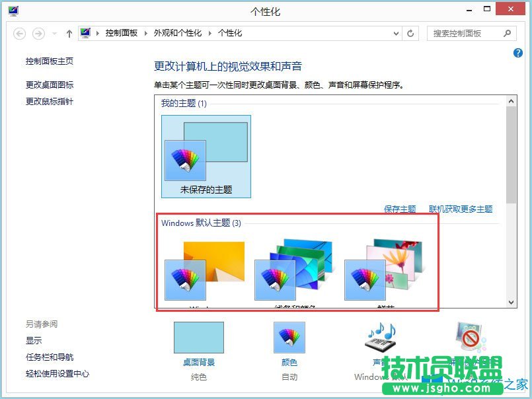Open the 屏幕保护程序 screensaver icon

click(x=471, y=334)
